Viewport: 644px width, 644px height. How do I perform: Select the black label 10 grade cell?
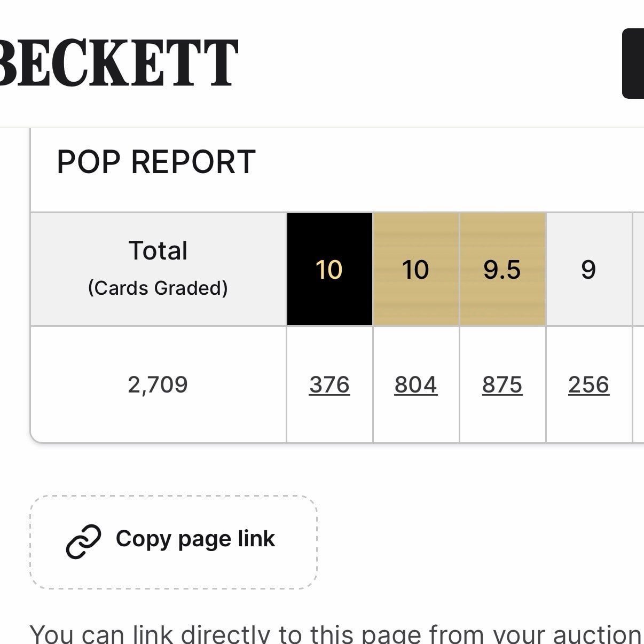click(329, 269)
